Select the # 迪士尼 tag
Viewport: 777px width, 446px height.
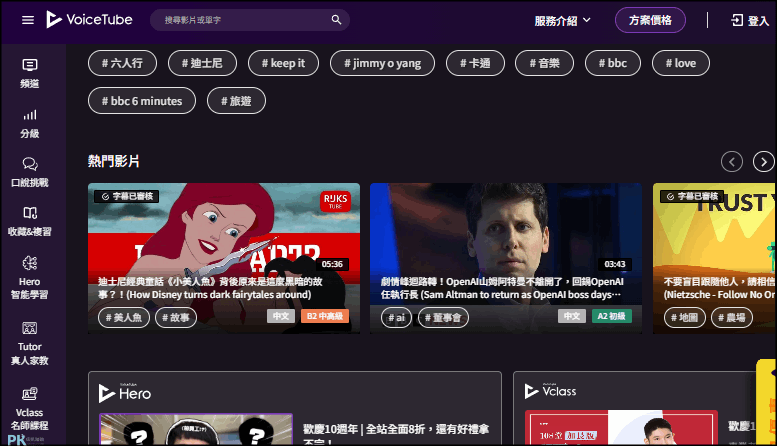tap(202, 63)
